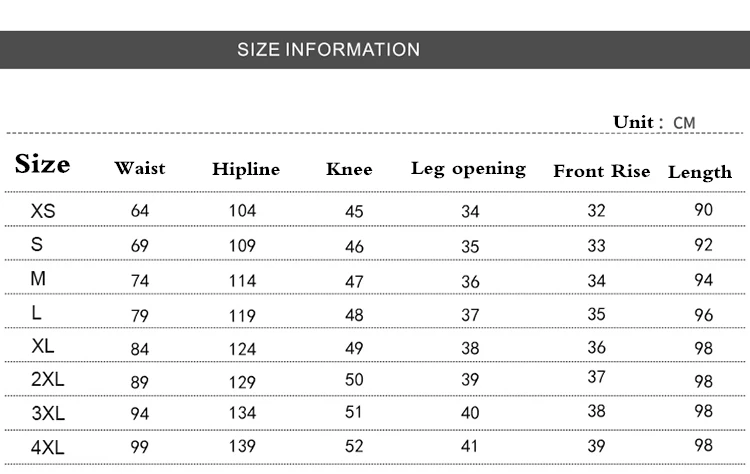Click hipline value 139 in 4XL row
The width and height of the screenshot is (750, 474).
(x=242, y=446)
